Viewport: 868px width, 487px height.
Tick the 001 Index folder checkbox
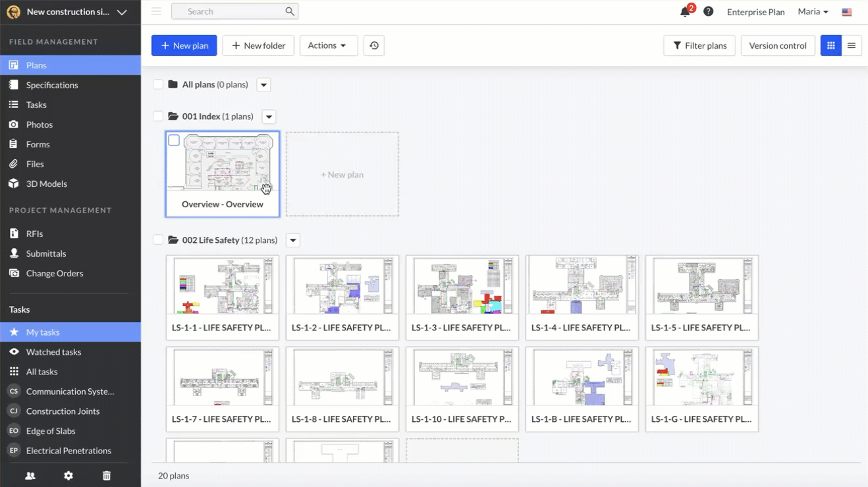tap(158, 116)
